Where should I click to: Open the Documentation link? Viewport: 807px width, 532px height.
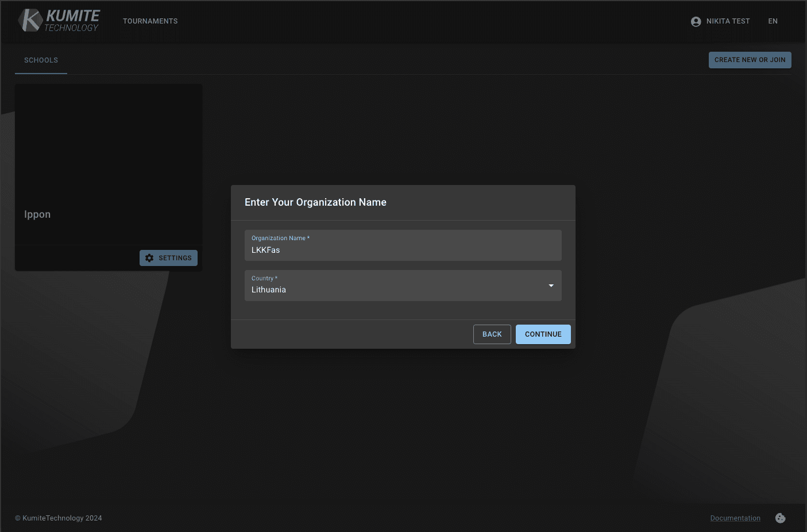(x=735, y=518)
